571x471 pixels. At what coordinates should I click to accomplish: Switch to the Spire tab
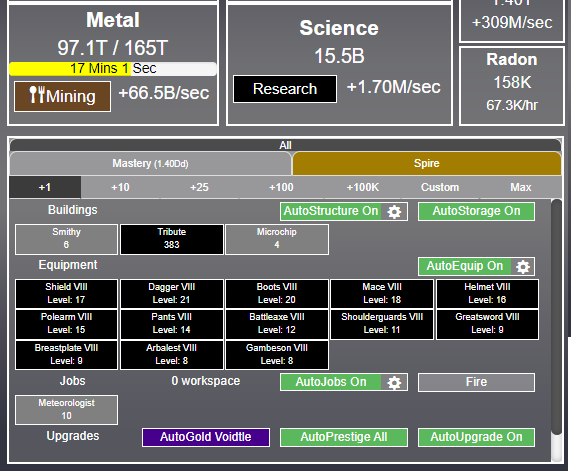pos(426,163)
